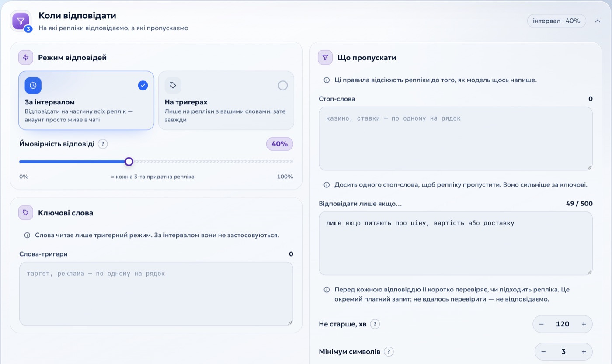This screenshot has height=364, width=612.
Task: Decrease the 'Не старше, хв' value with minus
Action: click(x=542, y=324)
